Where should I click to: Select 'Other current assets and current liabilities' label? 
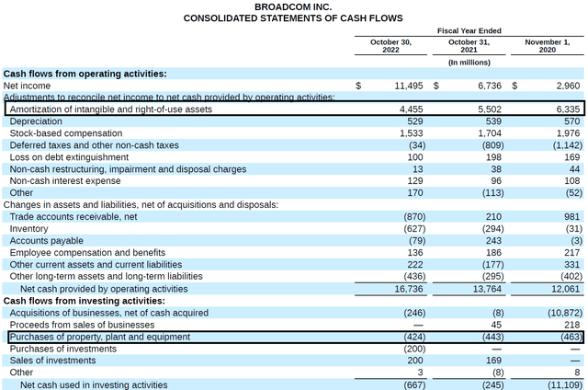(x=96, y=265)
